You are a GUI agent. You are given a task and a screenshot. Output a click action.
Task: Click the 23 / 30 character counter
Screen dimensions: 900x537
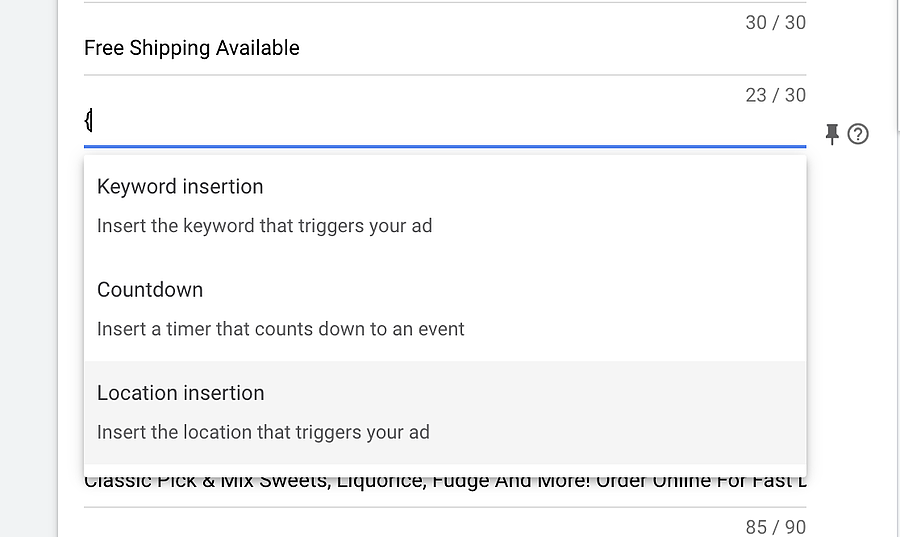775,95
